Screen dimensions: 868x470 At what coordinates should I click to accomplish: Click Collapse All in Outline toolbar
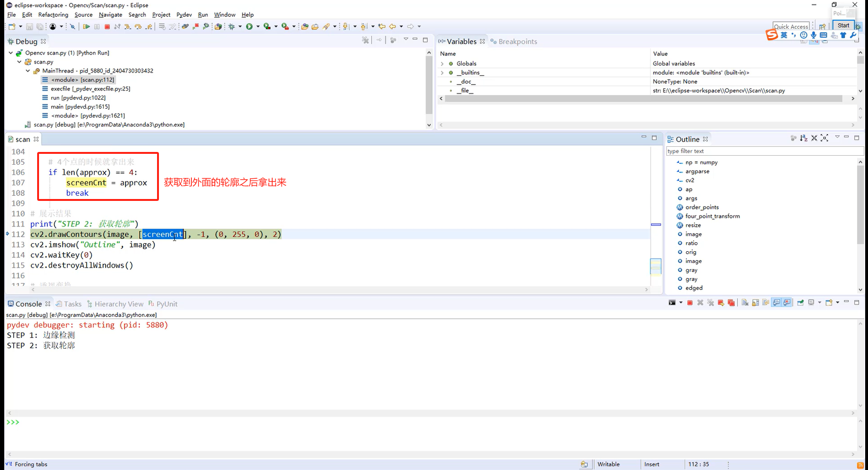(x=814, y=138)
